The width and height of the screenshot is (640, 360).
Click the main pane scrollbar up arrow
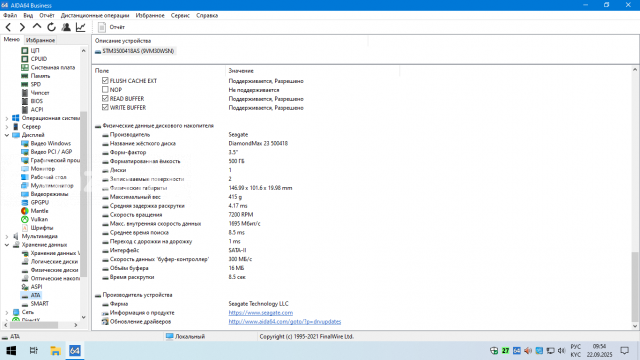pos(635,69)
